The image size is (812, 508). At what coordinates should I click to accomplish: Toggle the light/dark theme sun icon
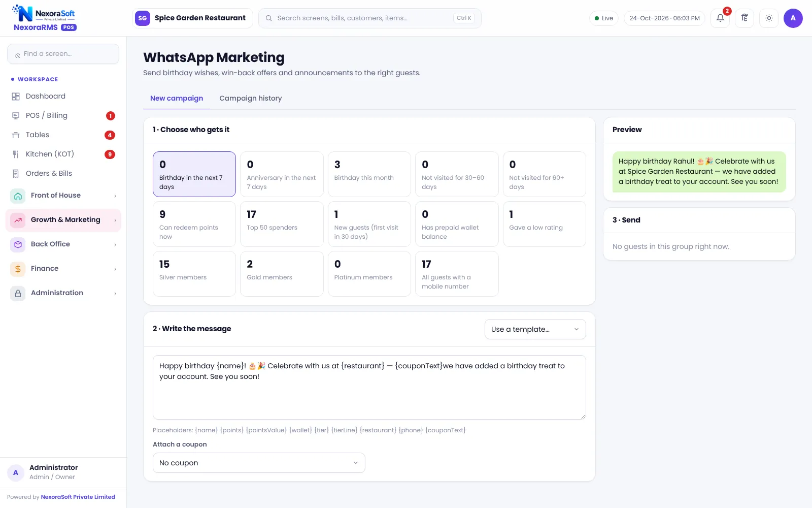[x=769, y=18]
